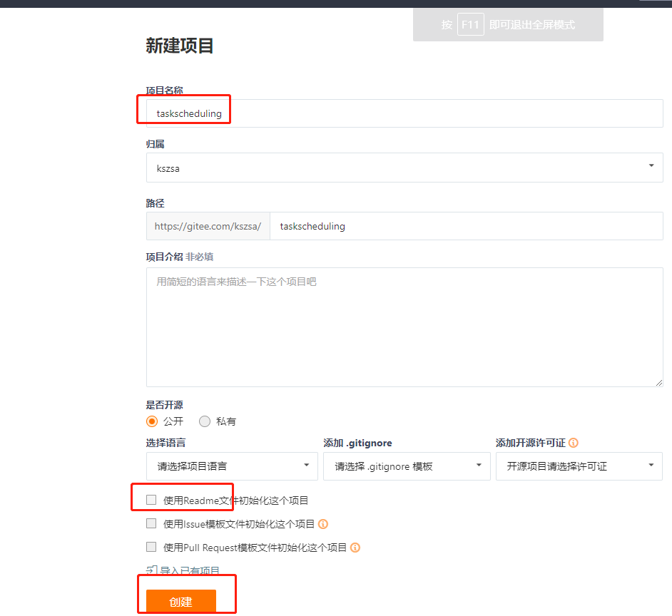Viewport: 672px width, 616px height.
Task: Click the orange 创建 button
Action: click(x=181, y=601)
